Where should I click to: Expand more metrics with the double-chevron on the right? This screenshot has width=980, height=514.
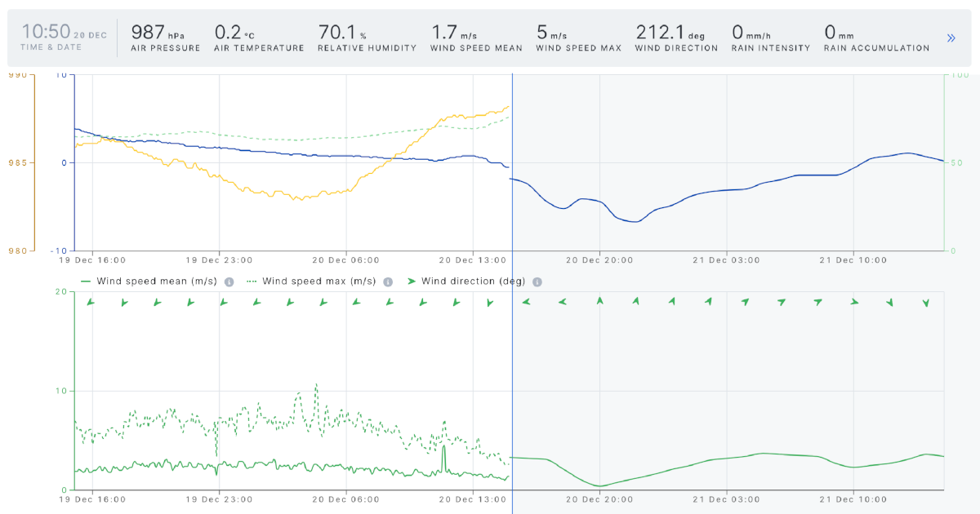coord(950,38)
